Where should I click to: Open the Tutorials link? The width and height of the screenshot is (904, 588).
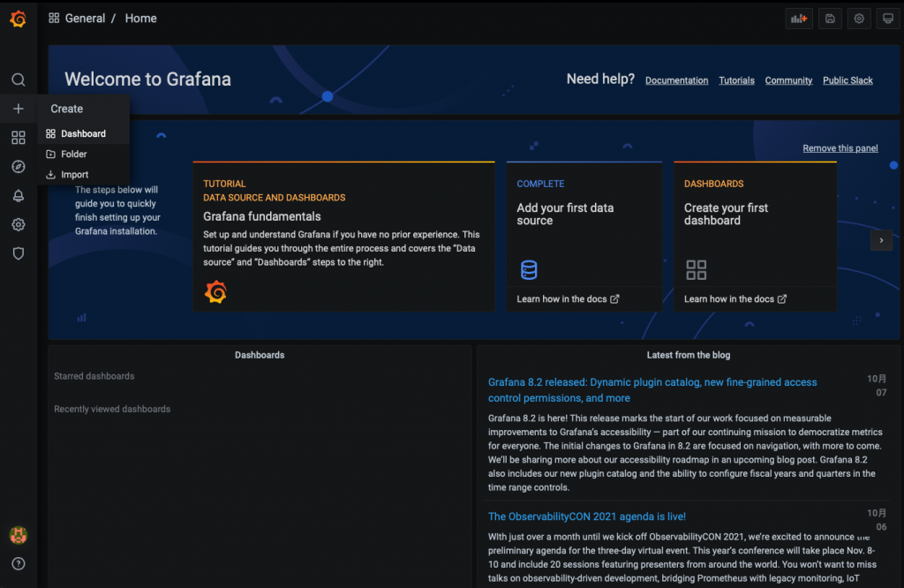tap(736, 80)
